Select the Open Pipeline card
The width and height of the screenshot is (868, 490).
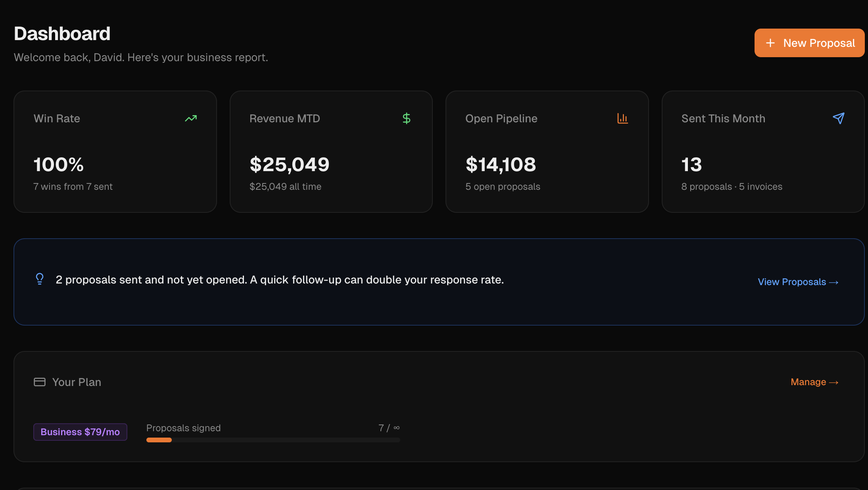(x=547, y=151)
